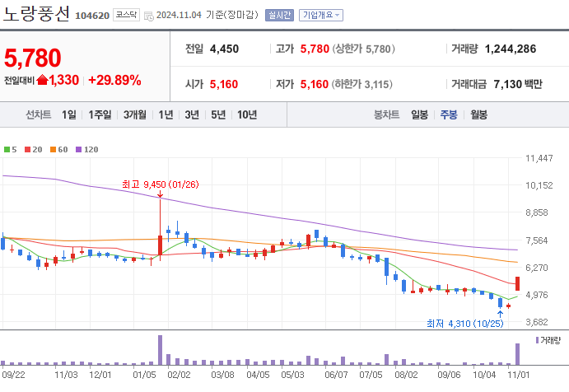Open the 기업개요 dropdown
Image resolution: width=569 pixels, height=392 pixels.
pyautogui.click(x=321, y=16)
